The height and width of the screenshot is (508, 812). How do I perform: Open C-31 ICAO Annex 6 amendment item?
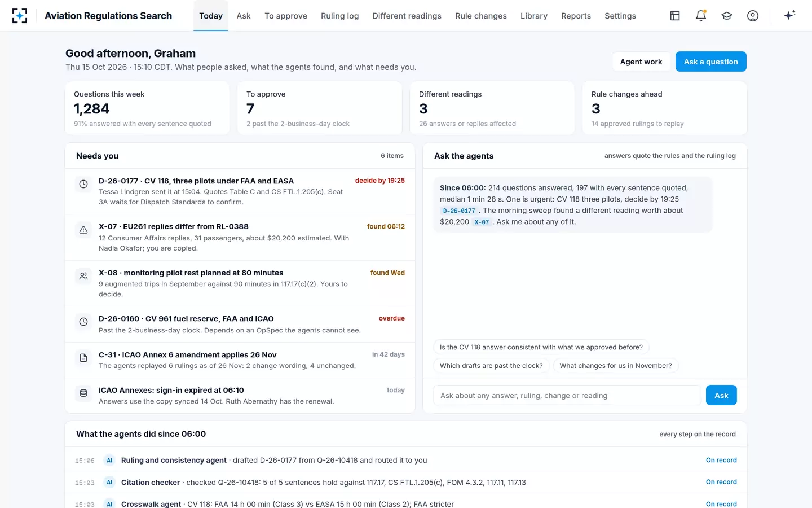tap(240, 360)
